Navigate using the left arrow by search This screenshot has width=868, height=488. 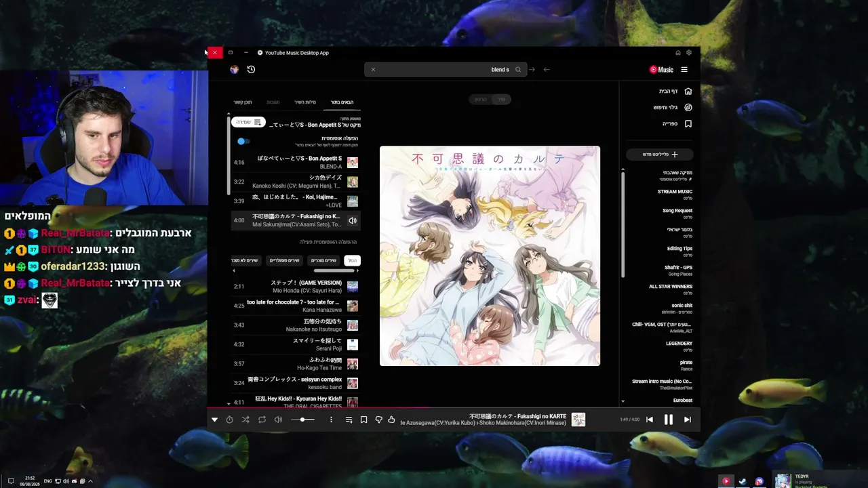pyautogui.click(x=547, y=69)
